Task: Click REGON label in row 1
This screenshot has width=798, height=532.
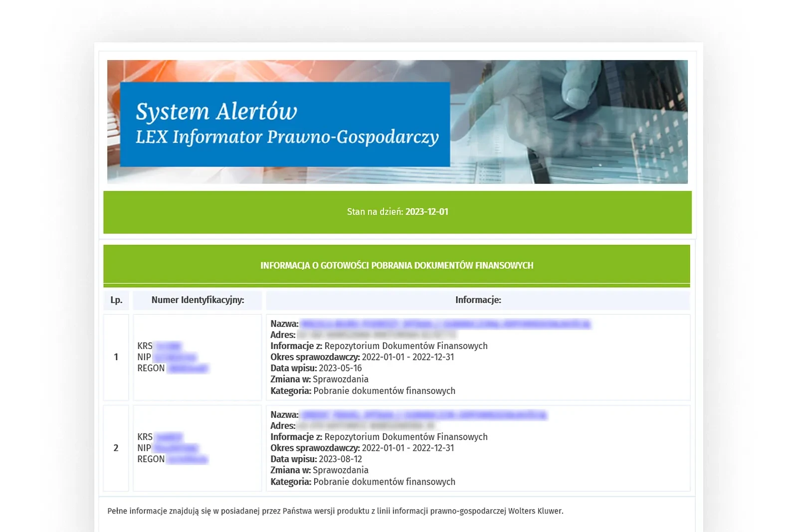Action: pyautogui.click(x=151, y=368)
